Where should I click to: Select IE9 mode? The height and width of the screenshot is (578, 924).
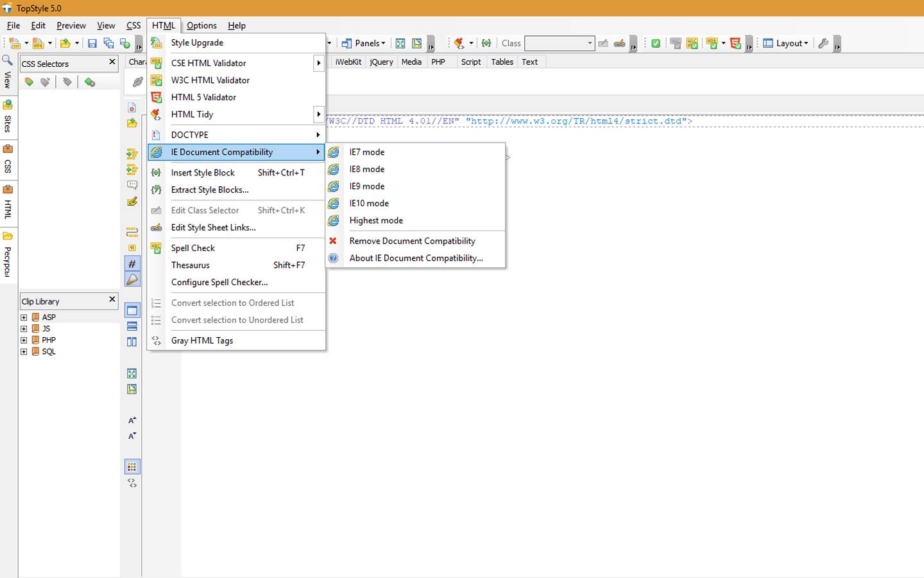pos(415,186)
